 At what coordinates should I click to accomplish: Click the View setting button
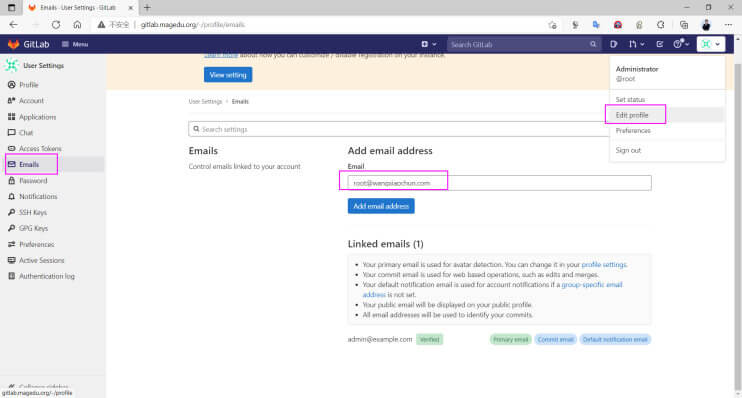point(228,75)
